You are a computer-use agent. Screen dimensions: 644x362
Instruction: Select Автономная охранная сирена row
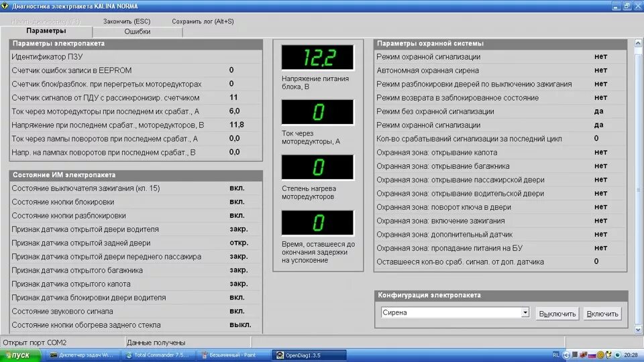tap(500, 70)
